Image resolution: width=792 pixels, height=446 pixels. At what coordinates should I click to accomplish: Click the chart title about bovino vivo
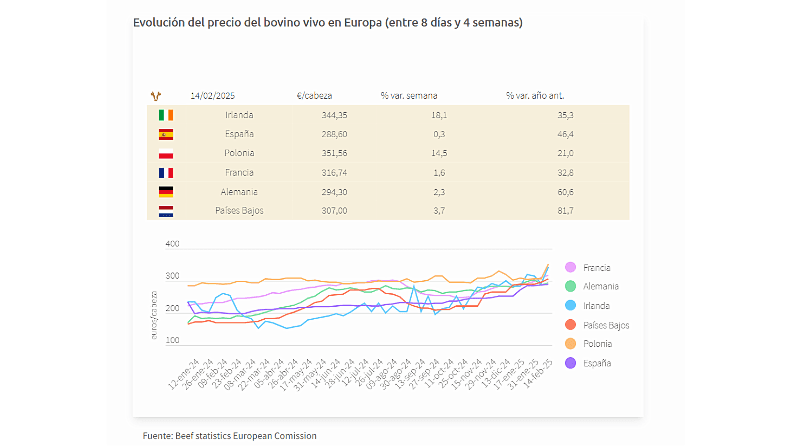tap(327, 21)
